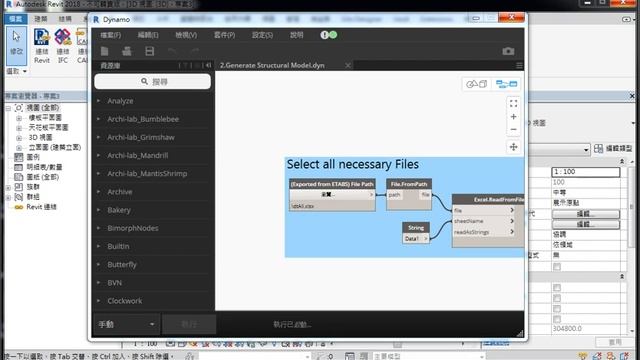Click the Link IFC icon in ribbon
This screenshot has width=640, height=360.
tap(62, 46)
